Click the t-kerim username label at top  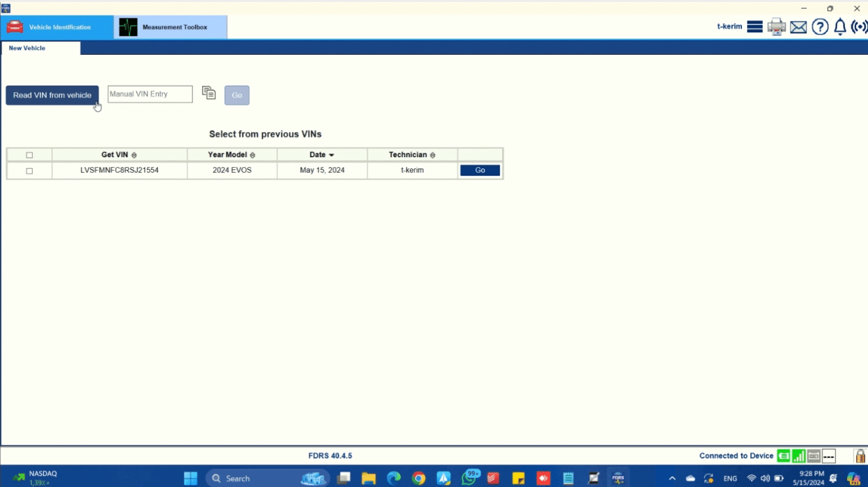pos(729,27)
